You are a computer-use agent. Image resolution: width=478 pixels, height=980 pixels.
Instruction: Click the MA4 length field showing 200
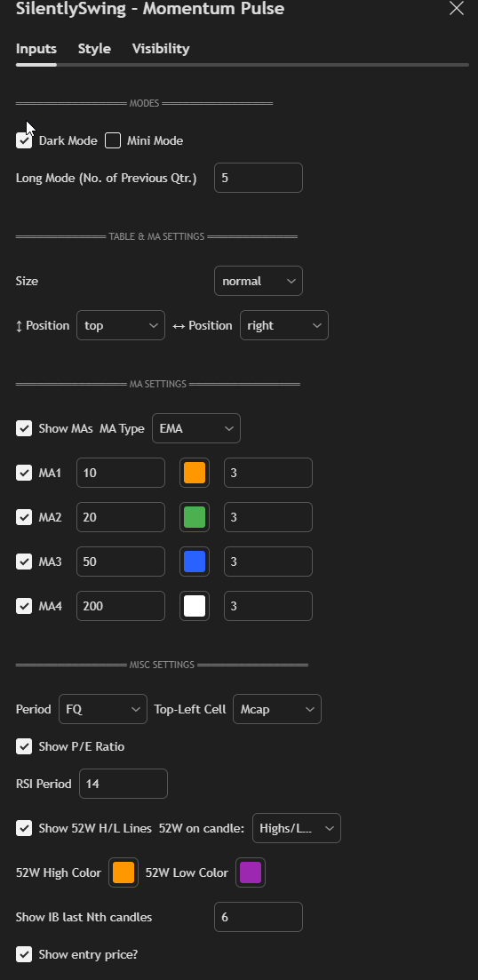[121, 606]
